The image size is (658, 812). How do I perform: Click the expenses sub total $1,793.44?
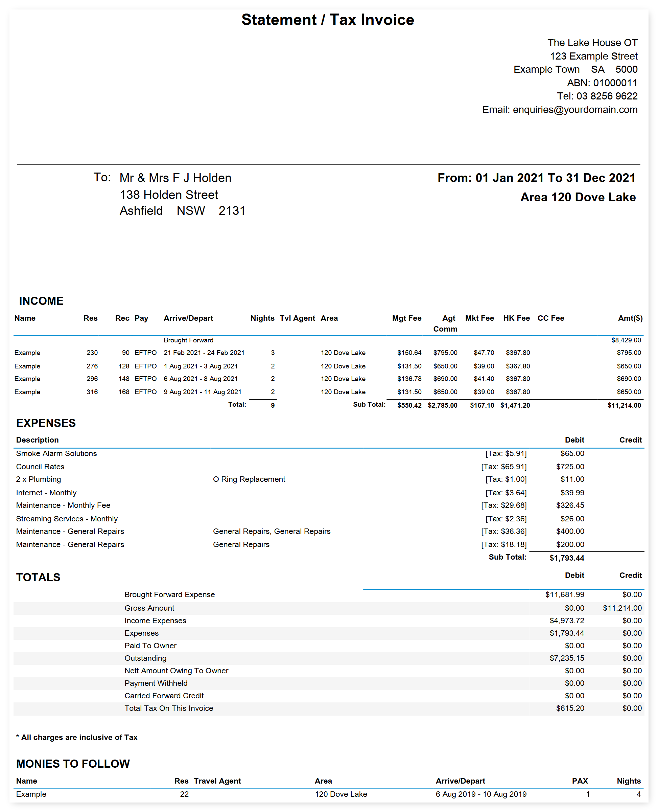coord(566,558)
